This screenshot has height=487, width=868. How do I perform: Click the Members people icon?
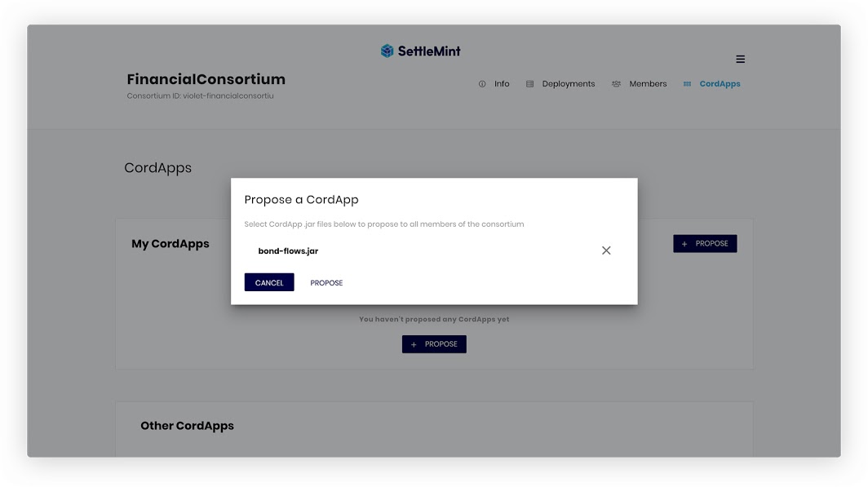point(616,84)
